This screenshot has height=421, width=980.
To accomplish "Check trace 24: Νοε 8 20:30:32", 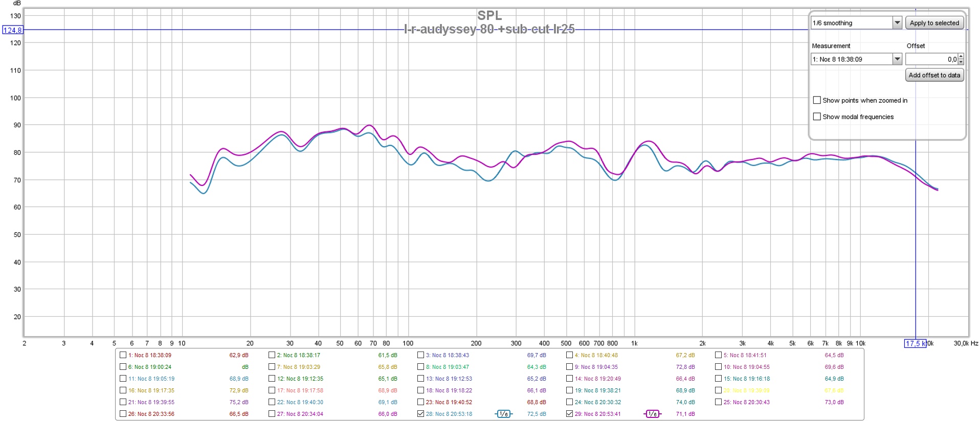I will 569,402.
